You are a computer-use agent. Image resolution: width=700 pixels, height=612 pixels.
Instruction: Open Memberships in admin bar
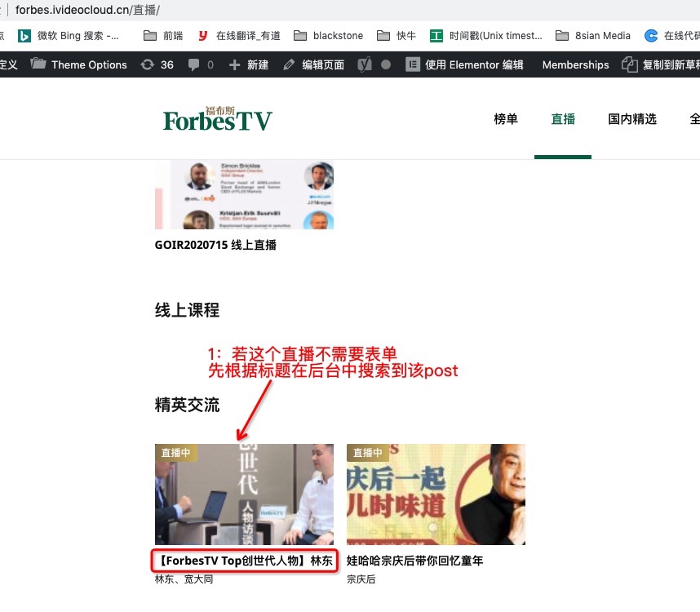(575, 64)
